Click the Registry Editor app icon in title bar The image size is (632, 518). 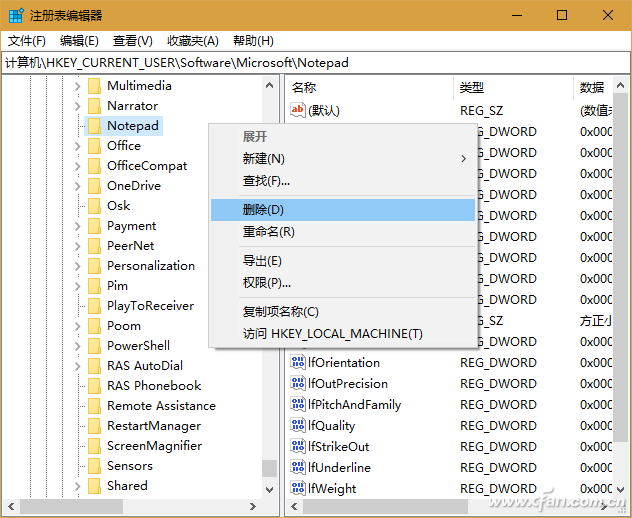(x=16, y=16)
